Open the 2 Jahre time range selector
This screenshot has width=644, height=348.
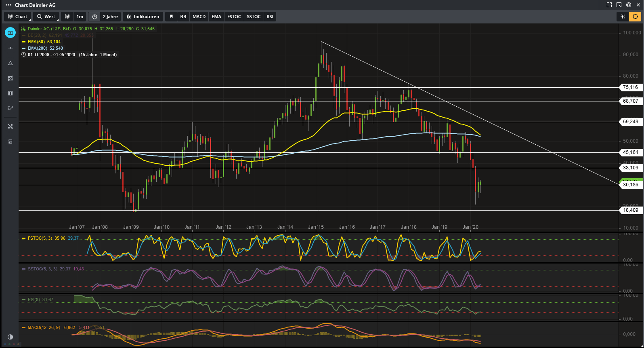click(x=105, y=17)
